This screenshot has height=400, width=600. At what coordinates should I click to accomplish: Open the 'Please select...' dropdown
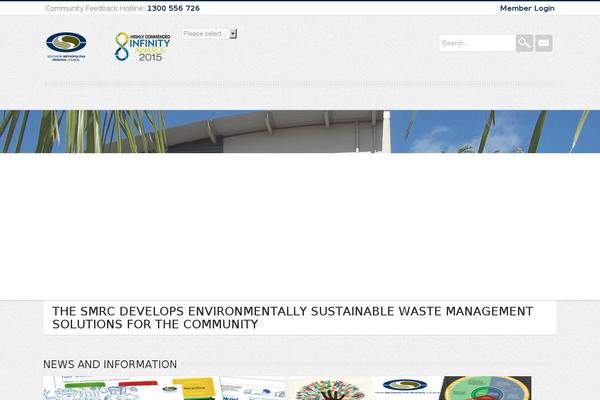(x=209, y=34)
